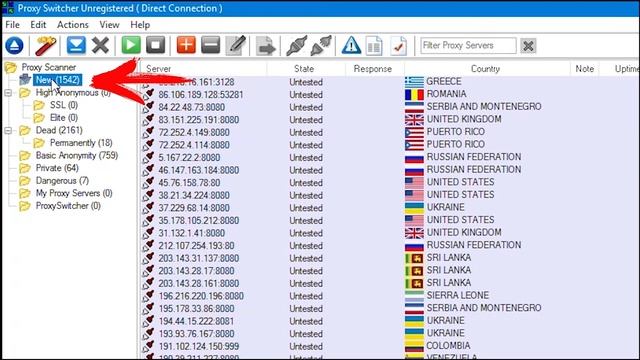Click the connect plug toolbar icon
Screen dimensions: 640x360
click(x=296, y=45)
